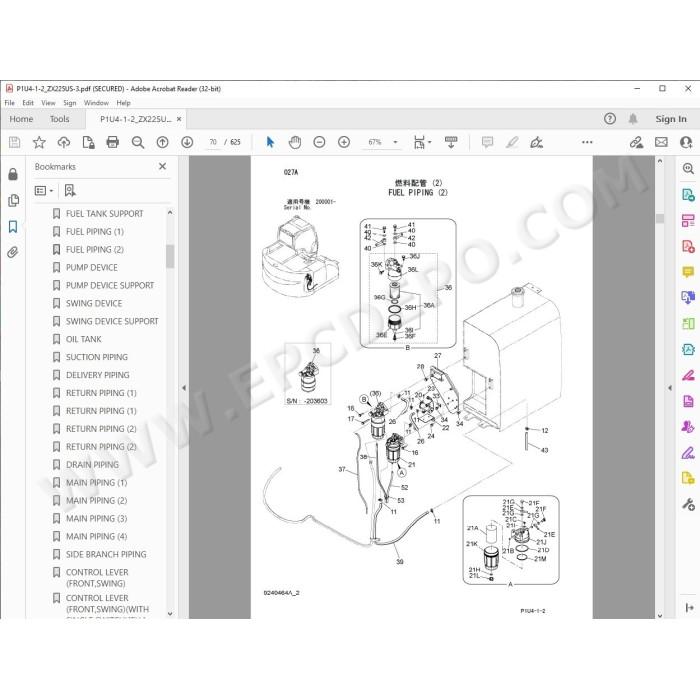Upload file to cloud icon
The width and height of the screenshot is (700, 700).
coord(64,142)
